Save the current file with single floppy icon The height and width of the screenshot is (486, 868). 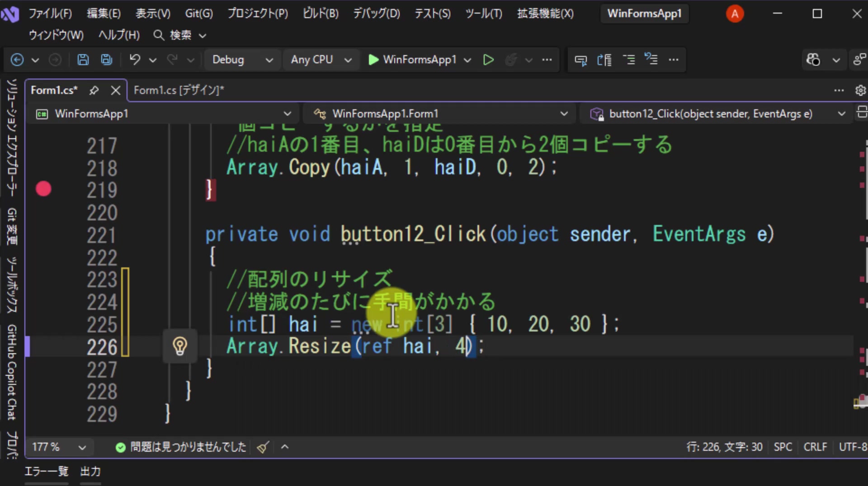tap(83, 60)
